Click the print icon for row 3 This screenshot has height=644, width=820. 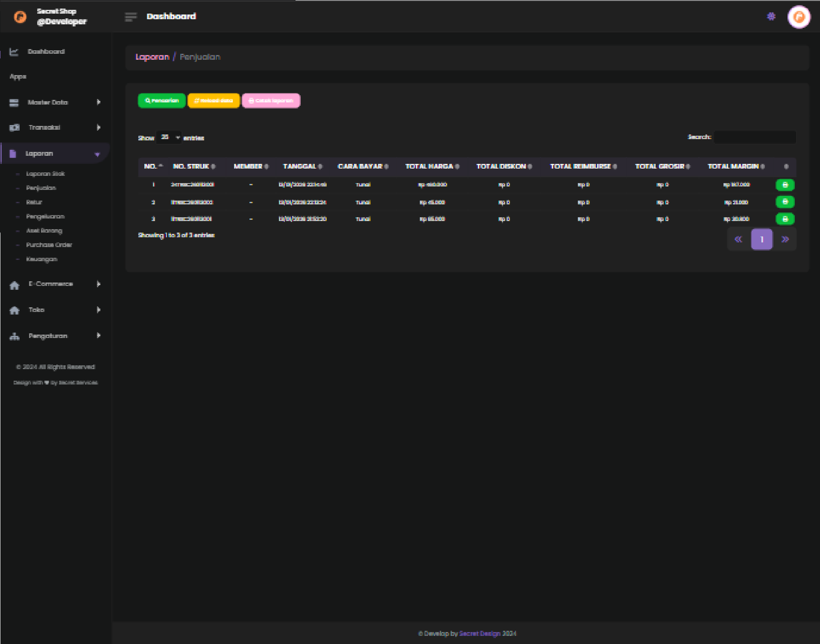coord(785,219)
